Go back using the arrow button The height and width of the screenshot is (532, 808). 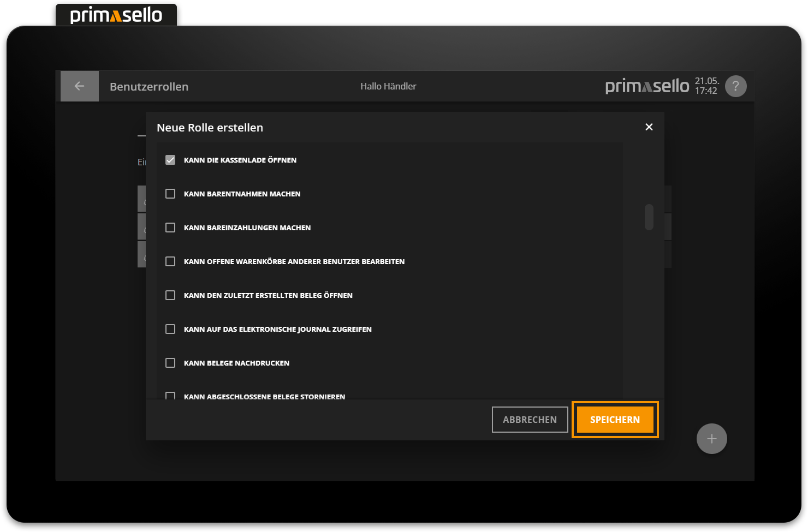click(79, 86)
